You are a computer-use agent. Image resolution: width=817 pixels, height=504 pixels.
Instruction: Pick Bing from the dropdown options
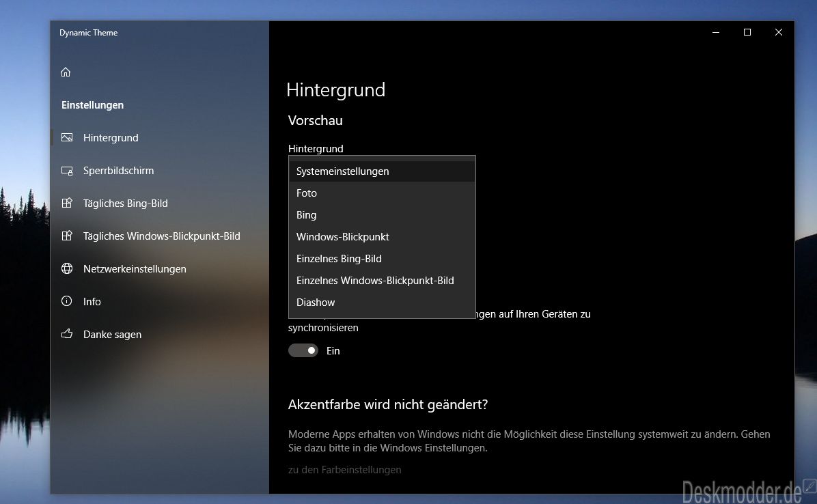307,215
